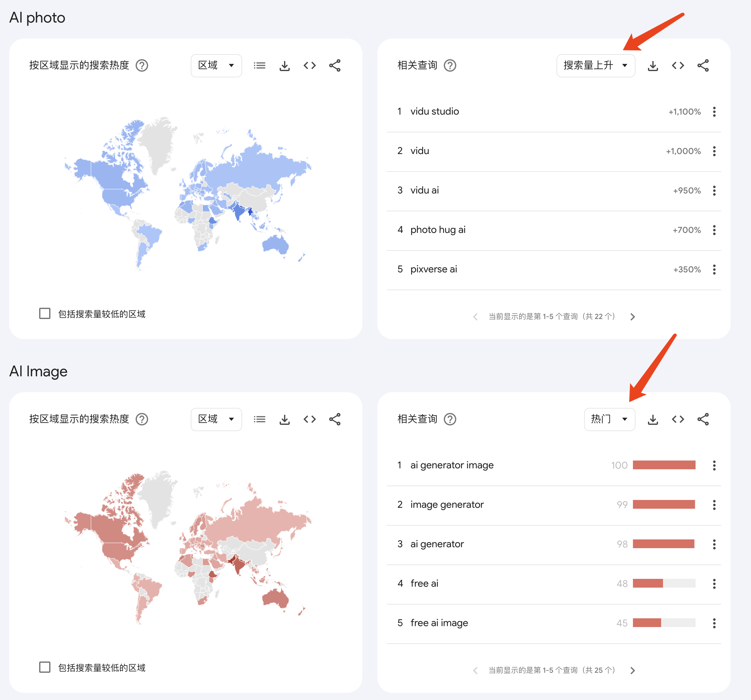Download AI photo related queries CSV
Screen dimensions: 751x700
[653, 66]
